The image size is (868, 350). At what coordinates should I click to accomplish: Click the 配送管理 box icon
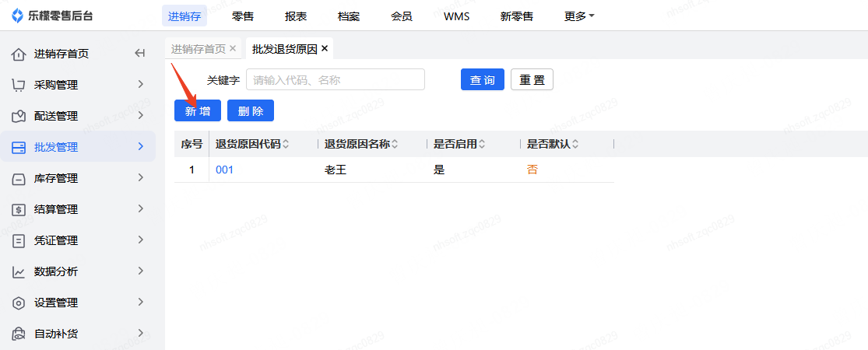19,116
